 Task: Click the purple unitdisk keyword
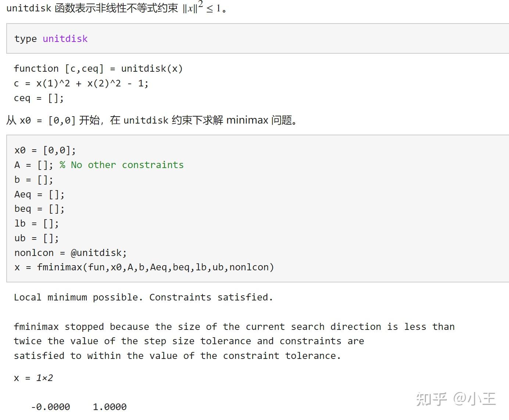[65, 39]
